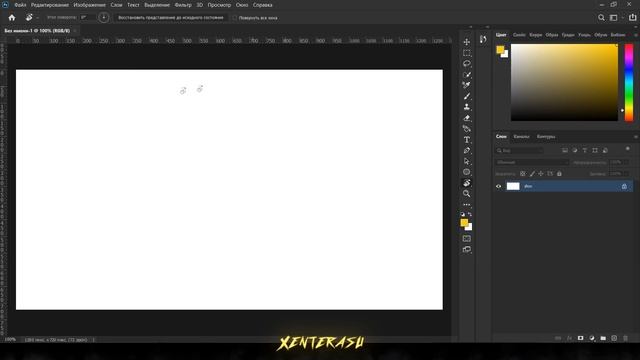This screenshot has height=360, width=640.
Task: Open the Редактирование menu
Action: (50, 5)
